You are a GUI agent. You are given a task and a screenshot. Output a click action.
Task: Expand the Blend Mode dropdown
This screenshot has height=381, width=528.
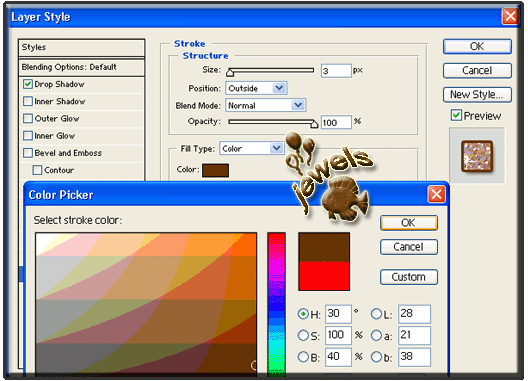pos(265,105)
